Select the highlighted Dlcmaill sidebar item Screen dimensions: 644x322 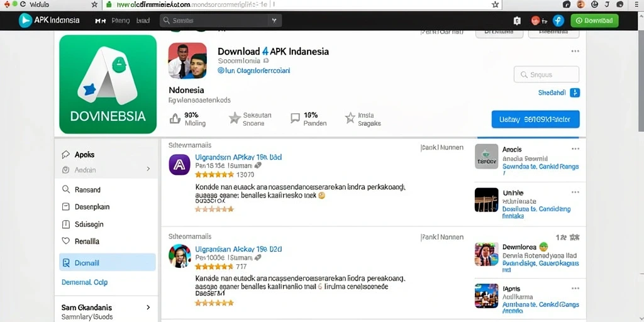(108, 262)
